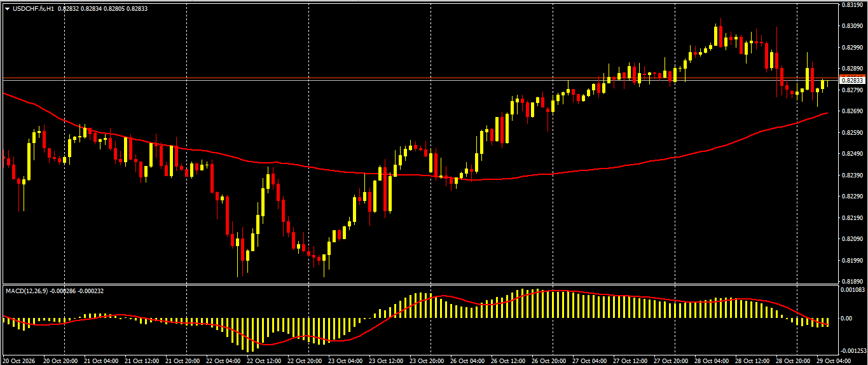Click the 0.82690 price scale label
868x365 pixels.
click(x=852, y=111)
